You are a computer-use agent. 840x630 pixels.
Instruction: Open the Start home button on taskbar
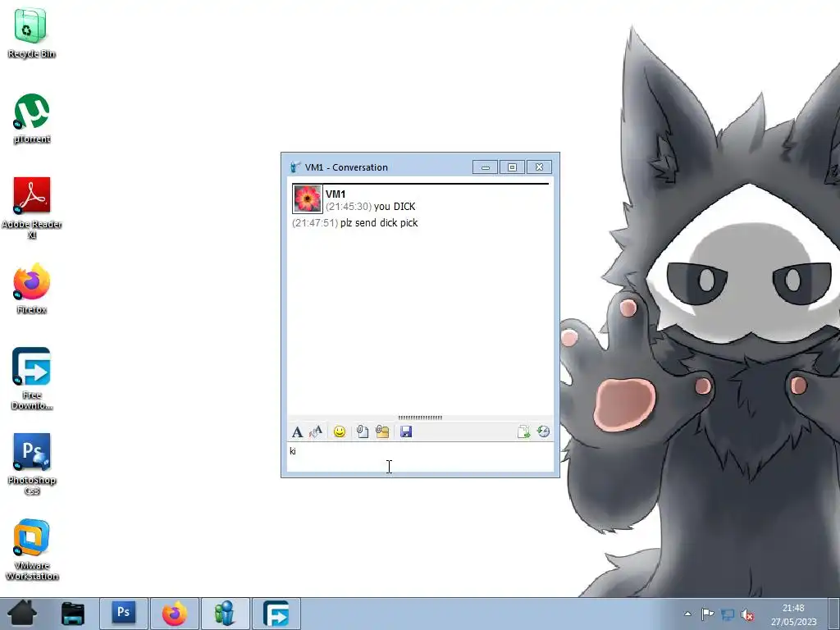tap(22, 614)
